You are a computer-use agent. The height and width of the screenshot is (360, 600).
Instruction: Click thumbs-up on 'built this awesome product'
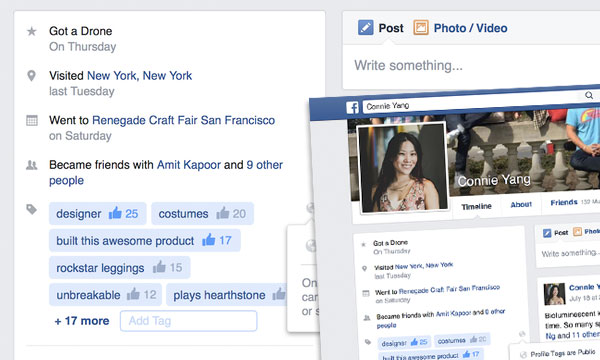point(209,240)
